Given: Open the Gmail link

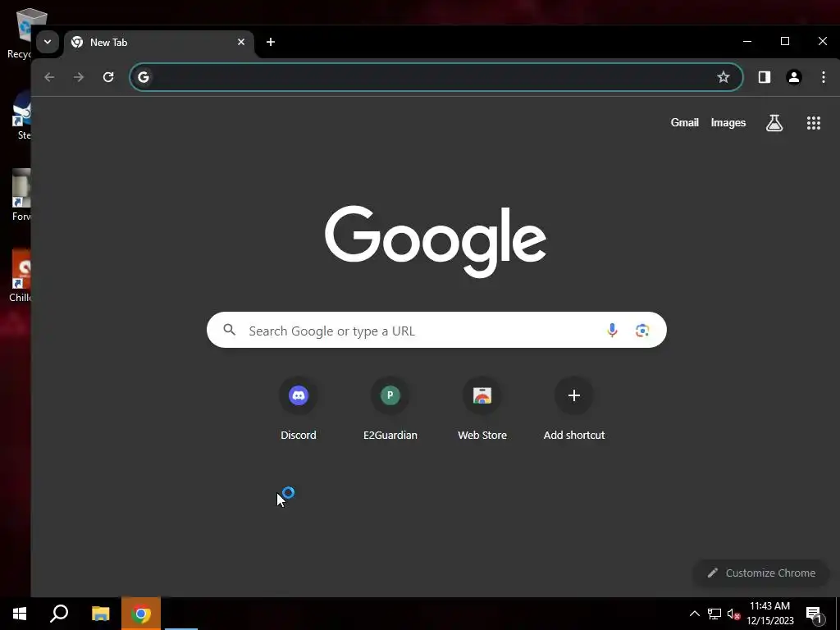Looking at the screenshot, I should tap(685, 123).
